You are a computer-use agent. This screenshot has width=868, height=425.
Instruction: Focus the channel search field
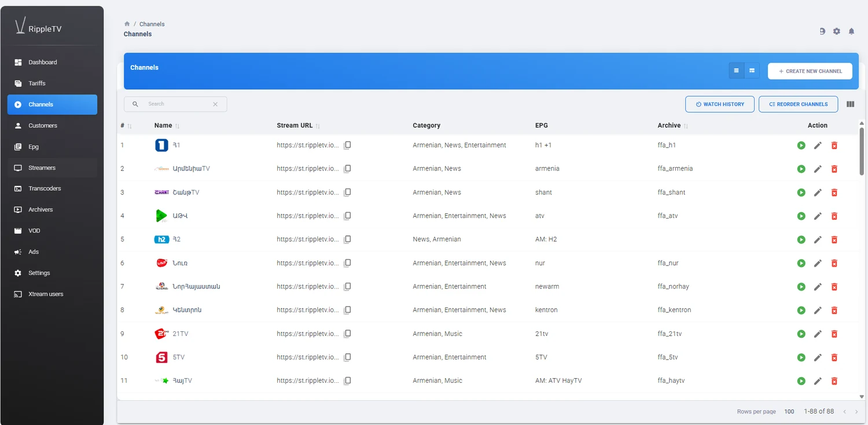point(175,104)
